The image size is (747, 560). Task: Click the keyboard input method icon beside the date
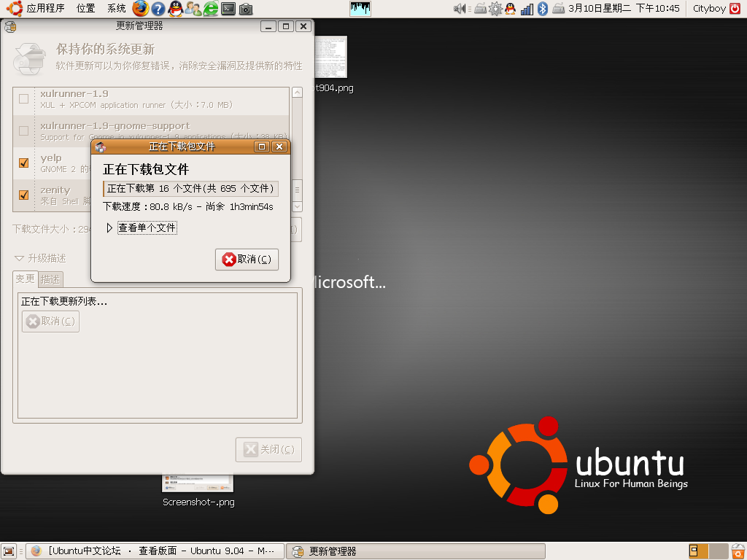tap(558, 9)
